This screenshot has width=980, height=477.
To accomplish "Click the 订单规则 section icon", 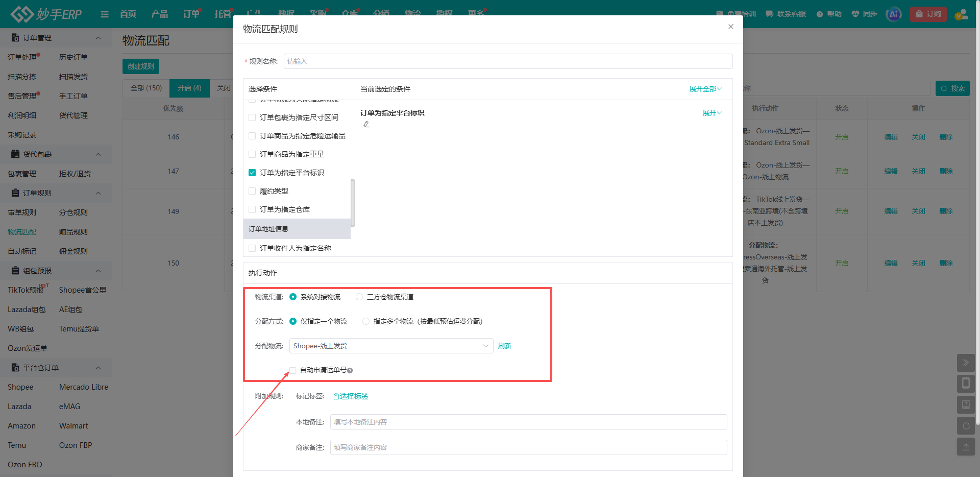I will (x=15, y=193).
